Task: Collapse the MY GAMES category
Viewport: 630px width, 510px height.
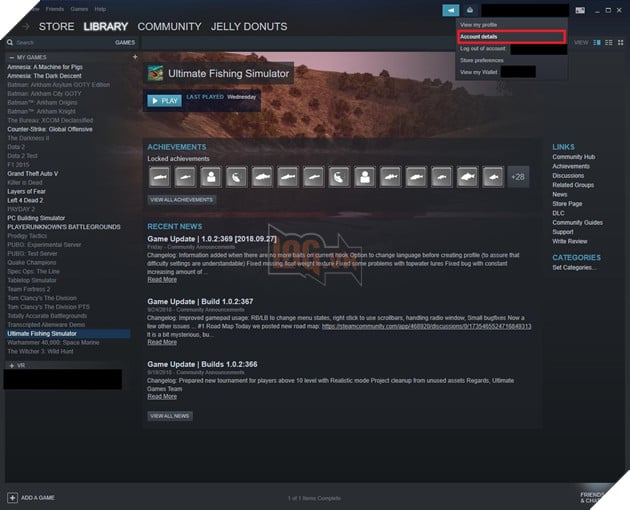Action: click(x=11, y=57)
